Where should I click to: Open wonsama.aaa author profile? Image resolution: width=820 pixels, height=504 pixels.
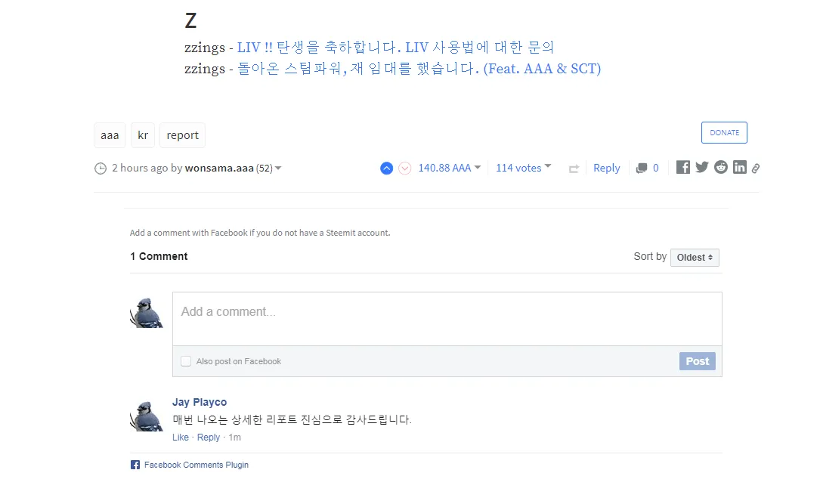pos(219,168)
